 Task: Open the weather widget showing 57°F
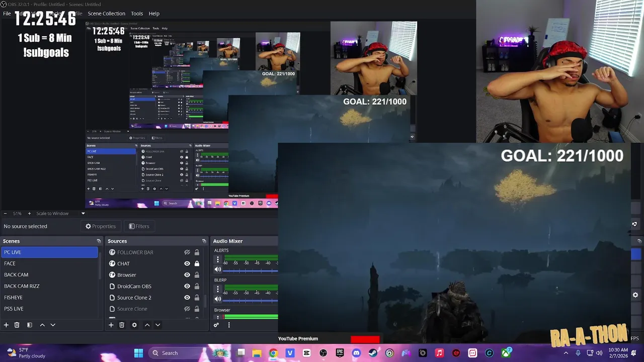tap(26, 353)
